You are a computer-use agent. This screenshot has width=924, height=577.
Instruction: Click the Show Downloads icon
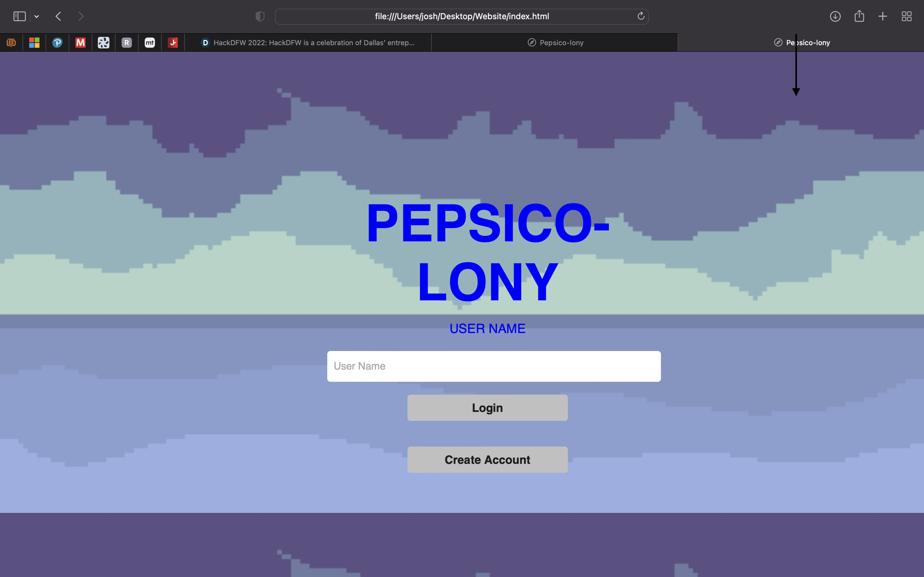pyautogui.click(x=835, y=16)
